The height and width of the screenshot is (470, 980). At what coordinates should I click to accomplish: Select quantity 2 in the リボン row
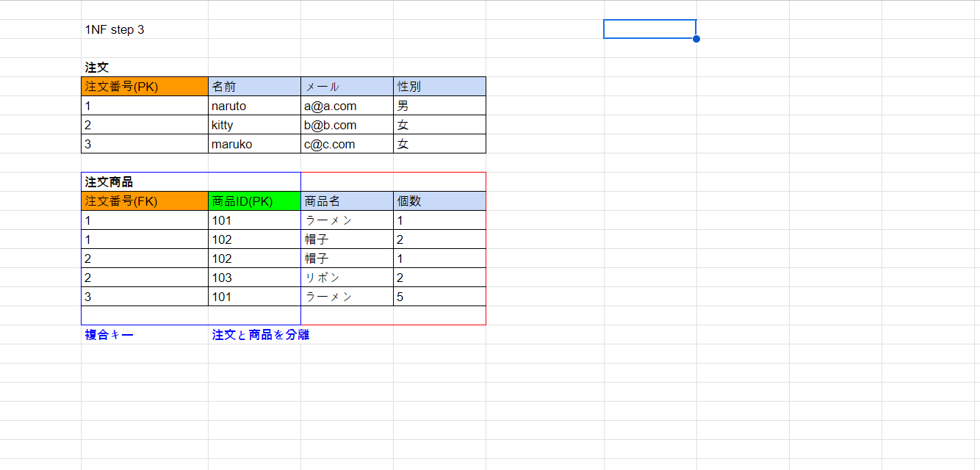point(439,278)
